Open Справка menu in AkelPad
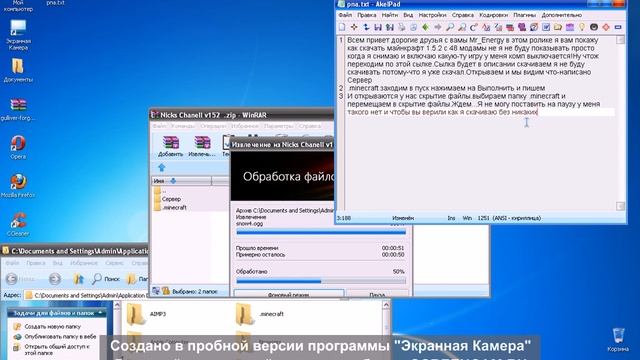The image size is (640, 360). [462, 15]
